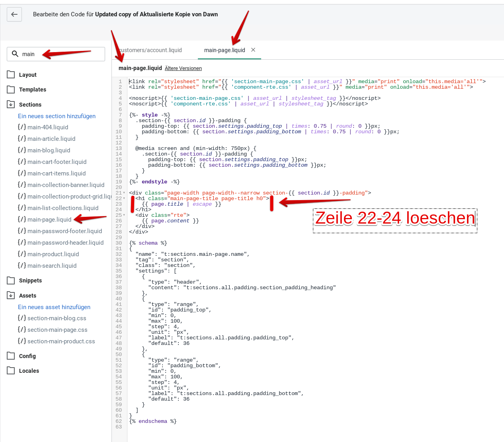504x442 pixels.
Task: Click '"id": "padding_bottom"' code line
Action: pyautogui.click(x=185, y=366)
